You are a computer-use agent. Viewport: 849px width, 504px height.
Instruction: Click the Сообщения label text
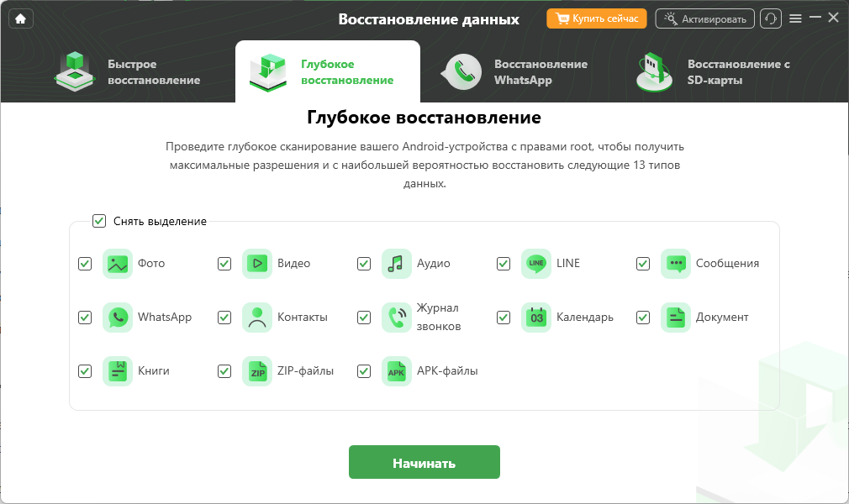pos(727,264)
